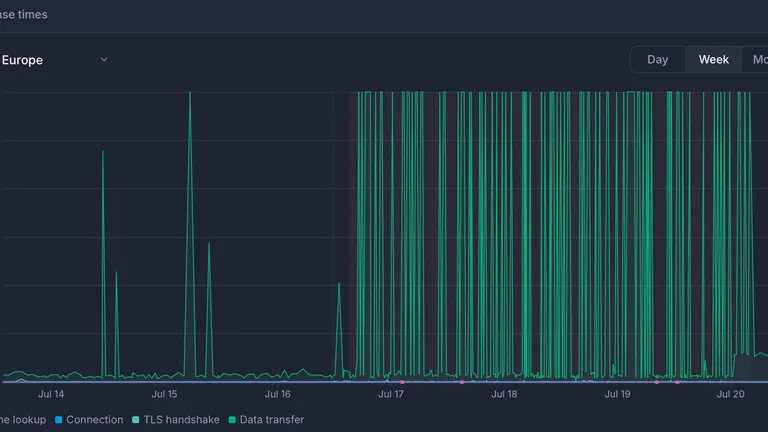The height and width of the screenshot is (432, 768).
Task: Click the response times heading text
Action: click(x=24, y=15)
